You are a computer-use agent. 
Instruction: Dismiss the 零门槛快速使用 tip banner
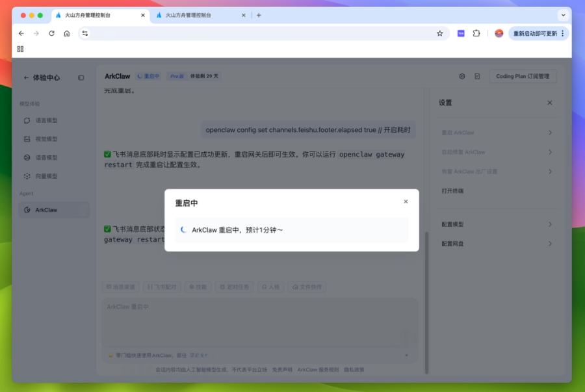point(406,355)
